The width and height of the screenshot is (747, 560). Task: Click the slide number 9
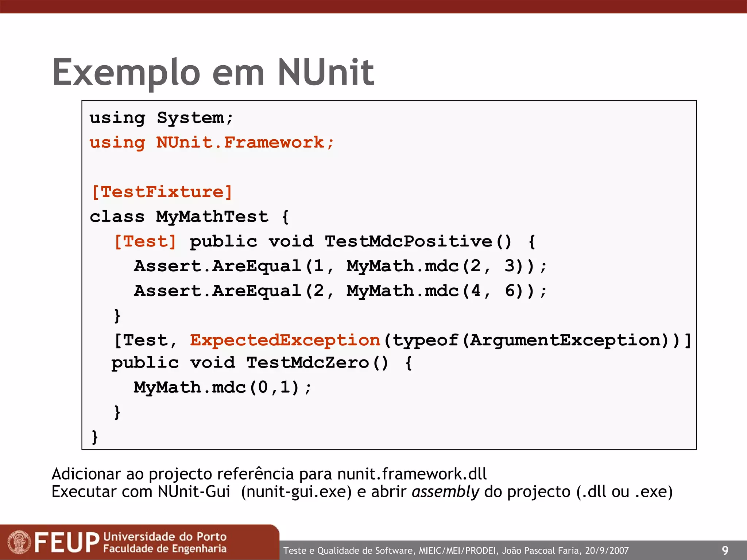click(x=725, y=551)
